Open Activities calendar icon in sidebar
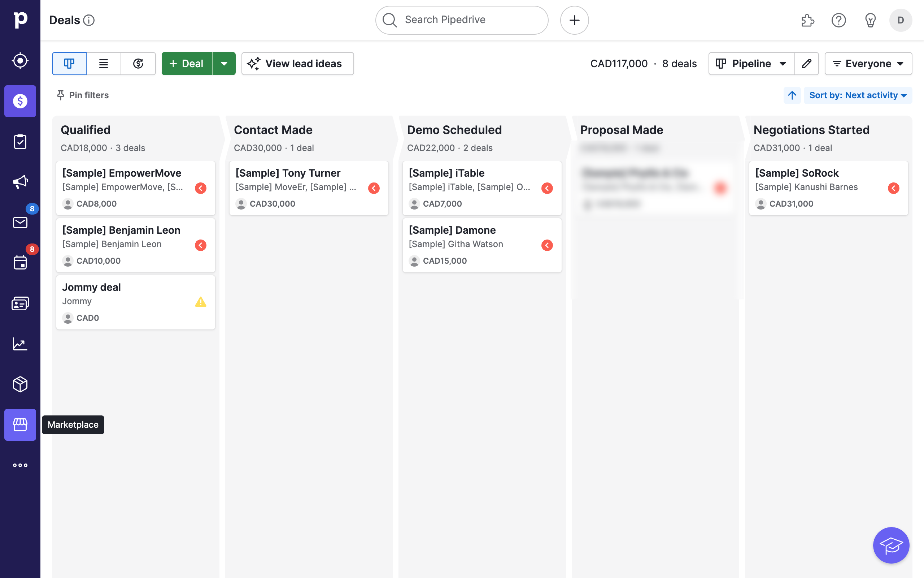This screenshot has width=924, height=578. 20,263
